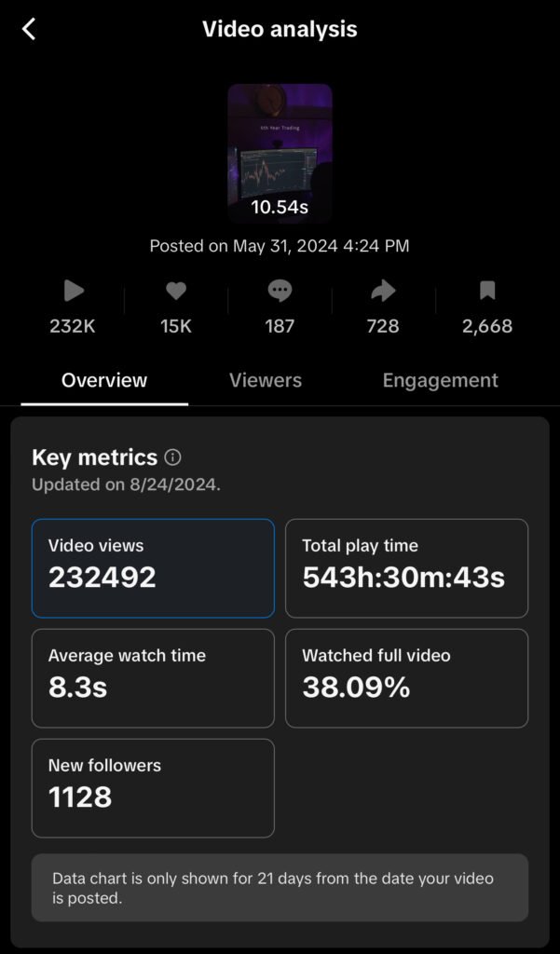Select the Watched full video card
This screenshot has width=560, height=954.
point(406,678)
